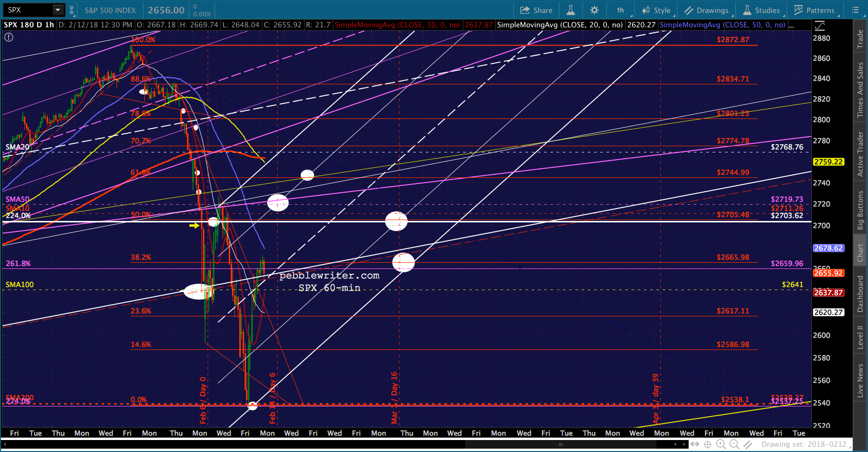Screen dimensions: 868x452
Task: Open the Drawing set 2018-0212 selector
Action: [x=804, y=444]
